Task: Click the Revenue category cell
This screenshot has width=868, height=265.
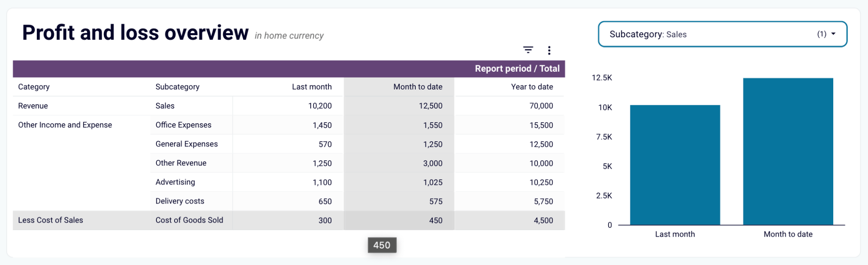Action: coord(33,106)
